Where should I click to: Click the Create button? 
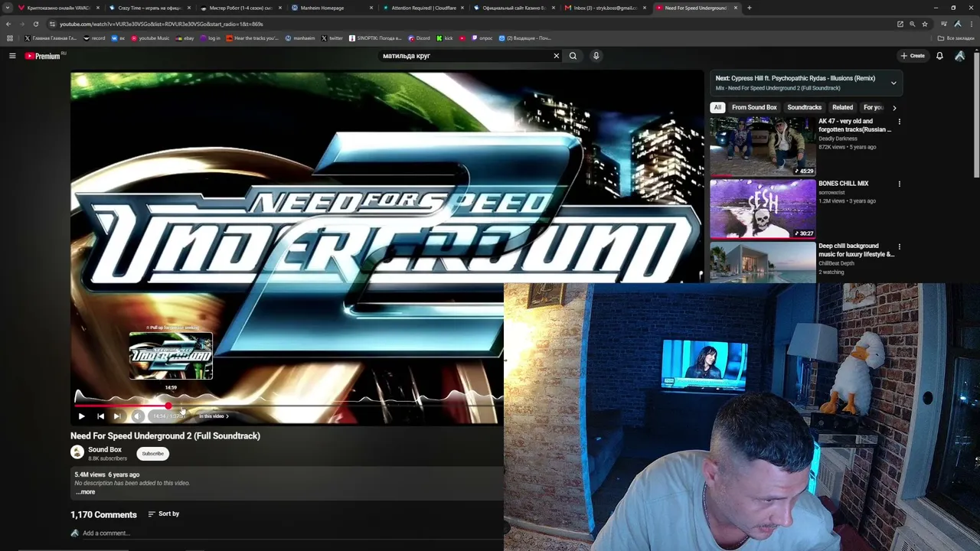pyautogui.click(x=913, y=56)
